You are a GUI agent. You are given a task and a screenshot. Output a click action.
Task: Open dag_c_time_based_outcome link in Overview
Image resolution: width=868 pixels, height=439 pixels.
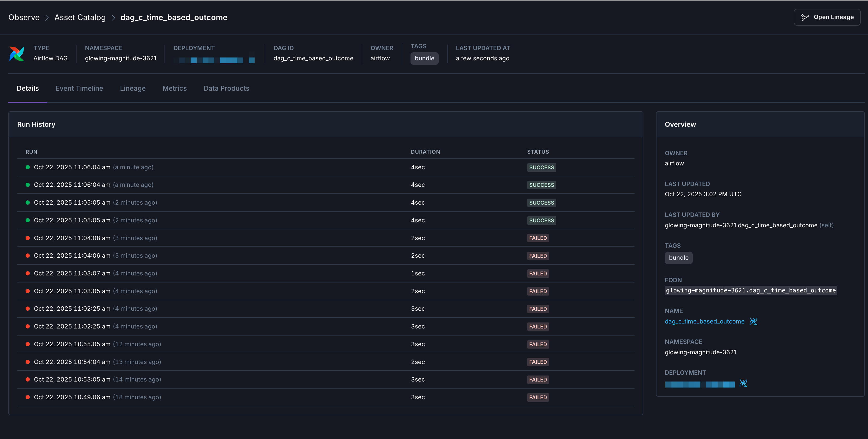tap(704, 321)
